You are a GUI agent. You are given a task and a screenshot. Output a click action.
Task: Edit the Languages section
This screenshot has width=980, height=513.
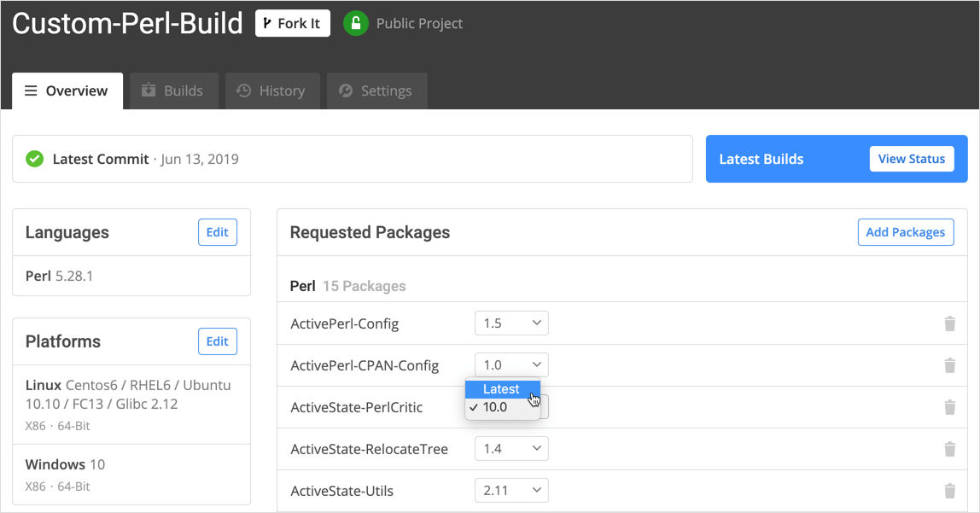tap(218, 232)
